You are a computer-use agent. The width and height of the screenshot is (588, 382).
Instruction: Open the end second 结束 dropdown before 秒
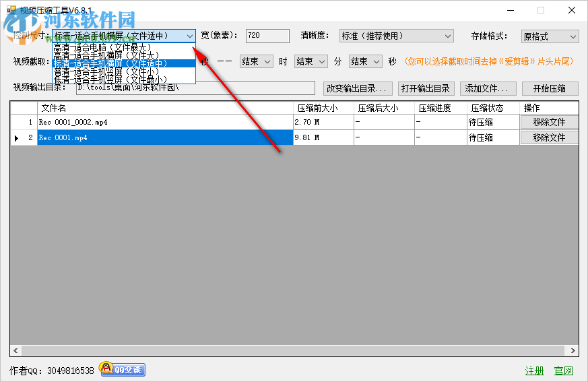click(x=366, y=61)
